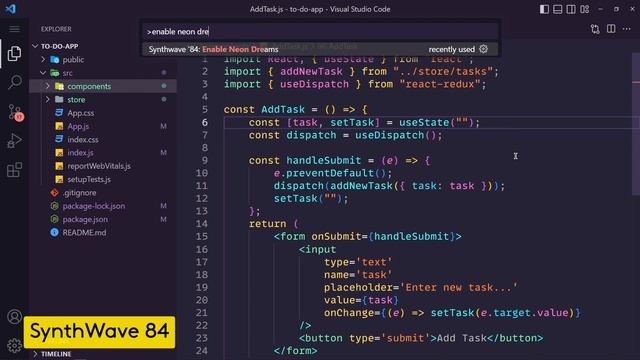The image size is (640, 360).
Task: Click the Open Changes compare icon
Action: point(595,29)
